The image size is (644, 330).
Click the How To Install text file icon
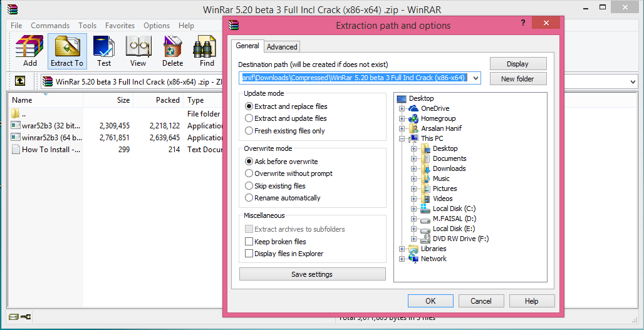tap(16, 150)
